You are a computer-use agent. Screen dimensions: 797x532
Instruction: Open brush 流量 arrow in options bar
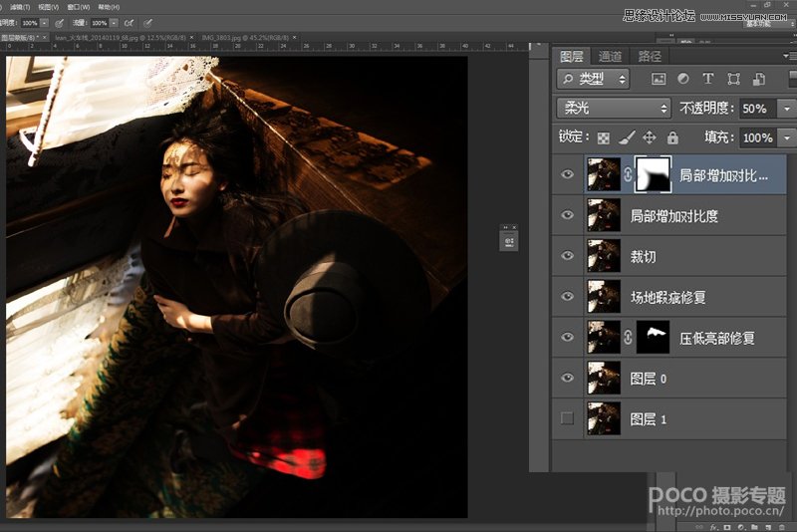(114, 23)
